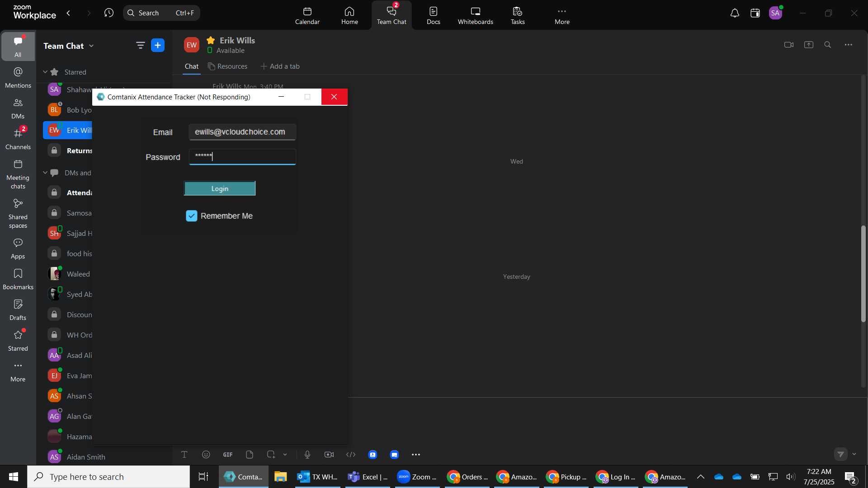Select All chats icon in sidebar
The width and height of the screenshot is (868, 488).
point(18,47)
